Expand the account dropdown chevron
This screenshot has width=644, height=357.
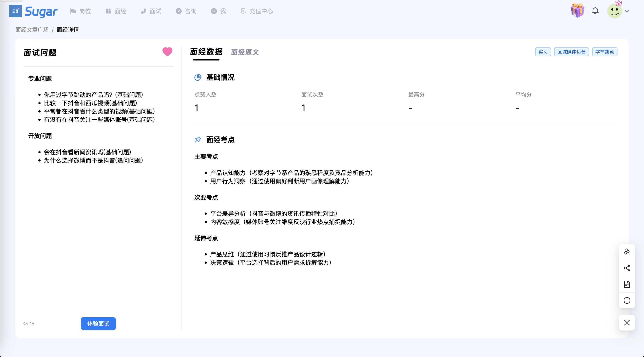tap(627, 11)
